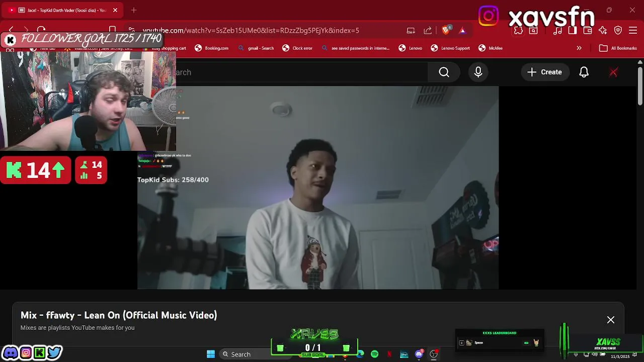Open the taskbar clock date 11/3/2025

620,356
